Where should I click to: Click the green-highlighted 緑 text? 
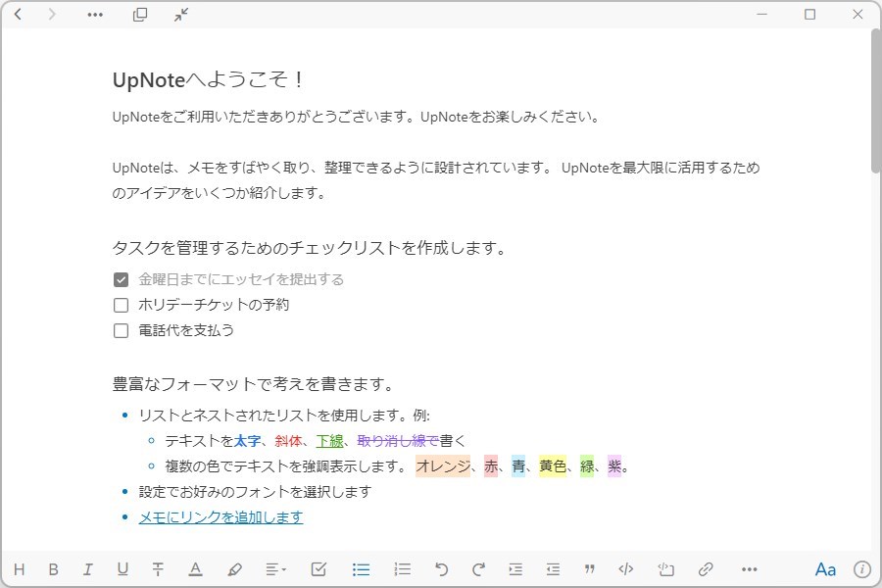(587, 465)
